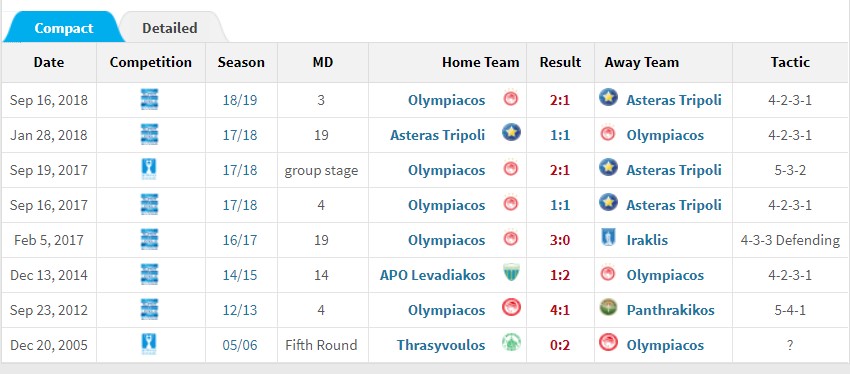Click the APO Levadiakos club crest

click(x=511, y=275)
